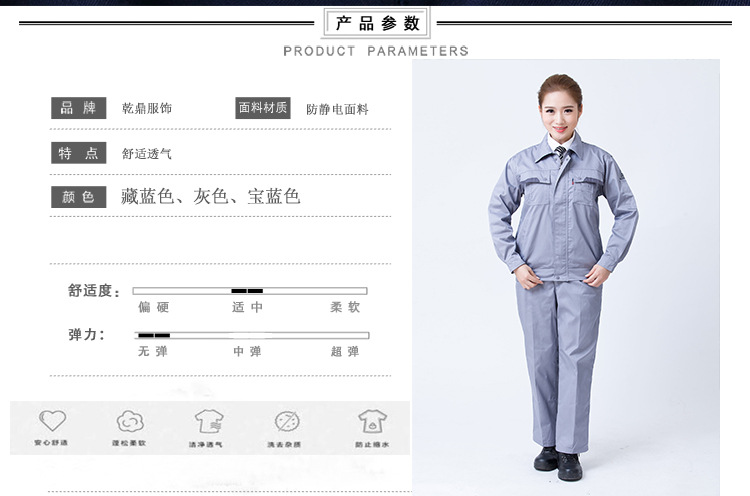Click the 安心舒适 caption text
The width and height of the screenshot is (750, 496).
[51, 443]
